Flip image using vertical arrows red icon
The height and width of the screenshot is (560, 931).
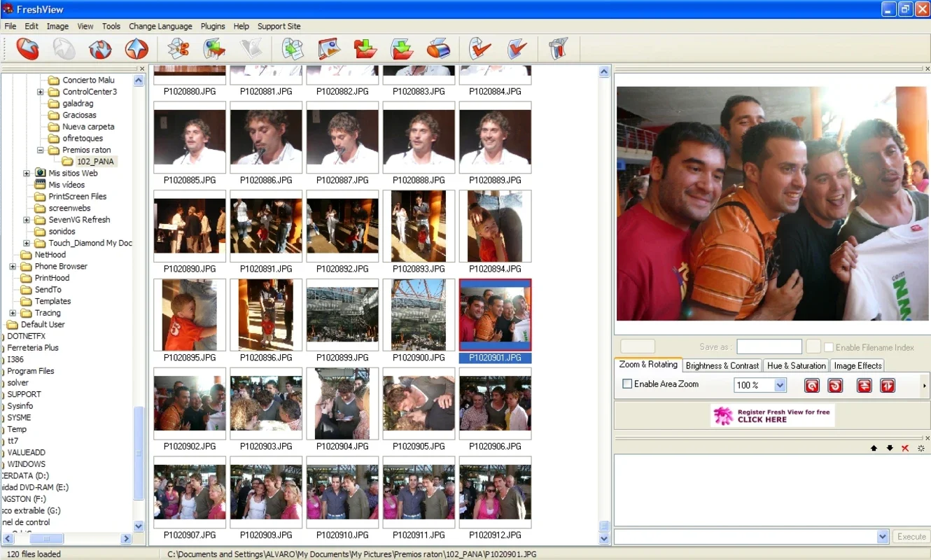coord(888,386)
